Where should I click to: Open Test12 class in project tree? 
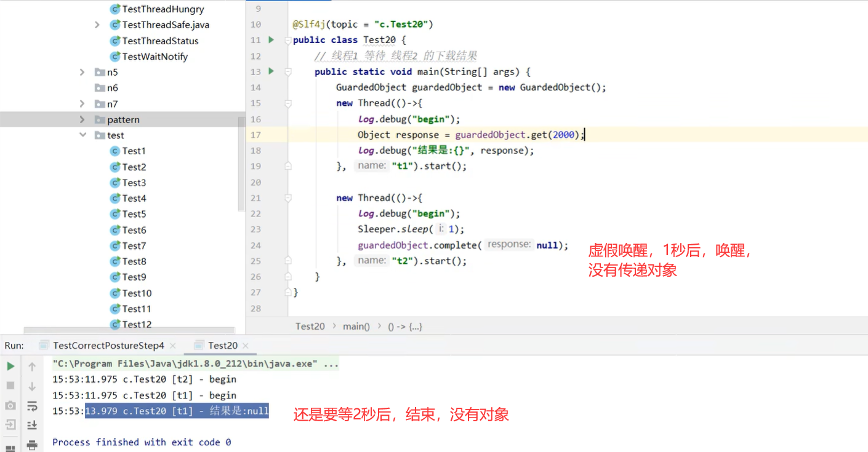point(137,324)
